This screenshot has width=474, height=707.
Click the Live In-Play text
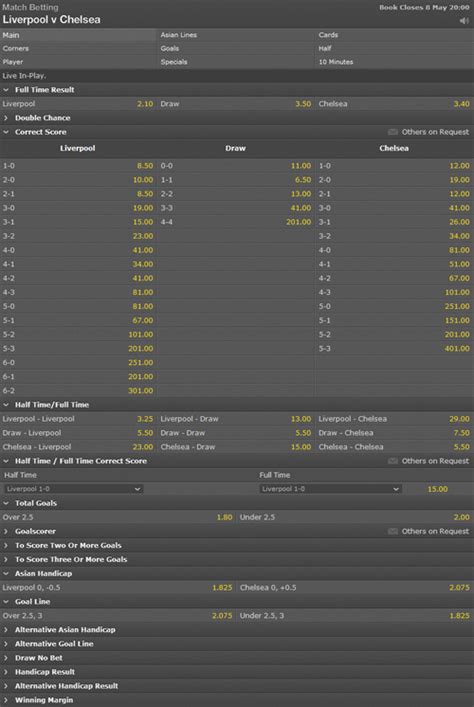click(24, 76)
